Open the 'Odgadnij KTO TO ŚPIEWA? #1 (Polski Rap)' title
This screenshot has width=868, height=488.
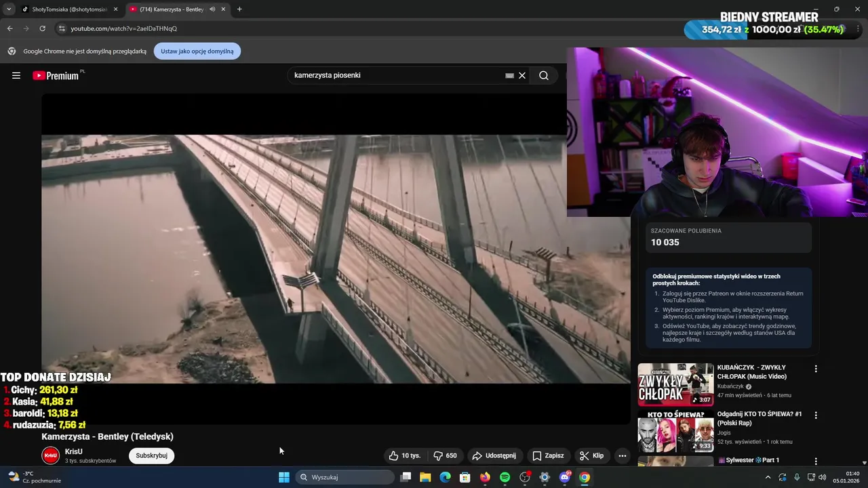coord(759,418)
